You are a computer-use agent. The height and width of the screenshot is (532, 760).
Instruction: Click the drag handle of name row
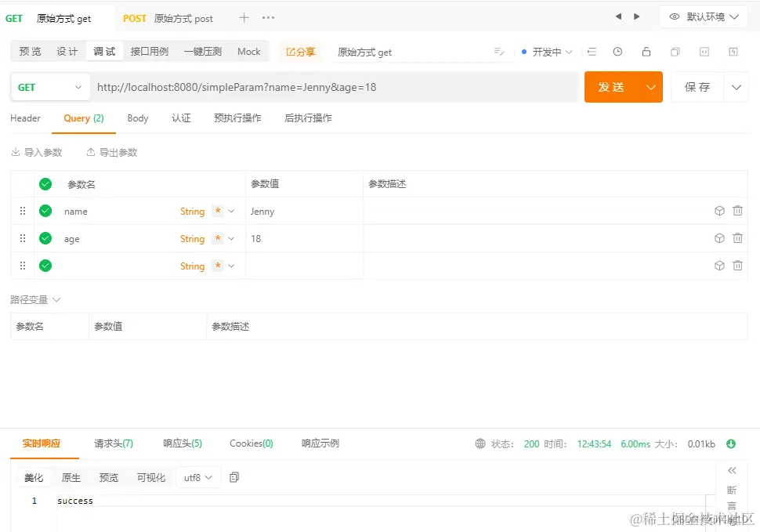tap(22, 211)
